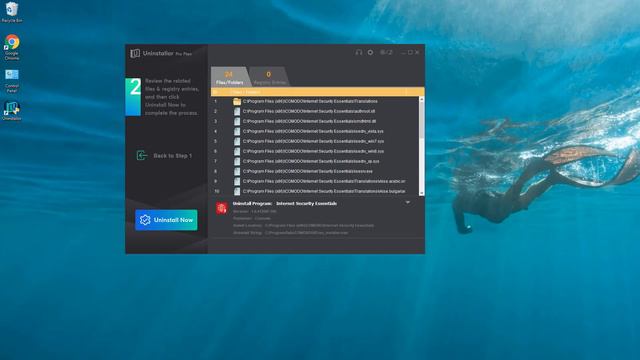Maximize the Uninstaller window
Image resolution: width=640 pixels, height=360 pixels.
[410, 52]
